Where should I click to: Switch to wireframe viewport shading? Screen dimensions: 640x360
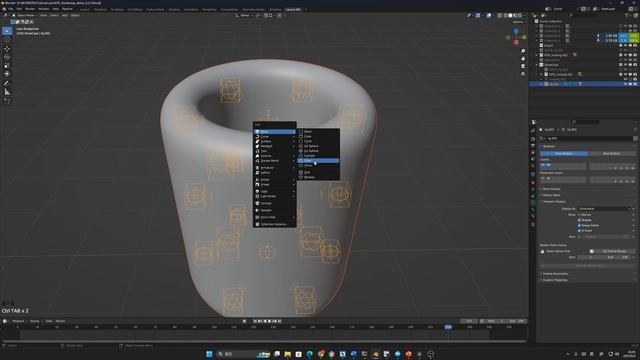pos(505,16)
